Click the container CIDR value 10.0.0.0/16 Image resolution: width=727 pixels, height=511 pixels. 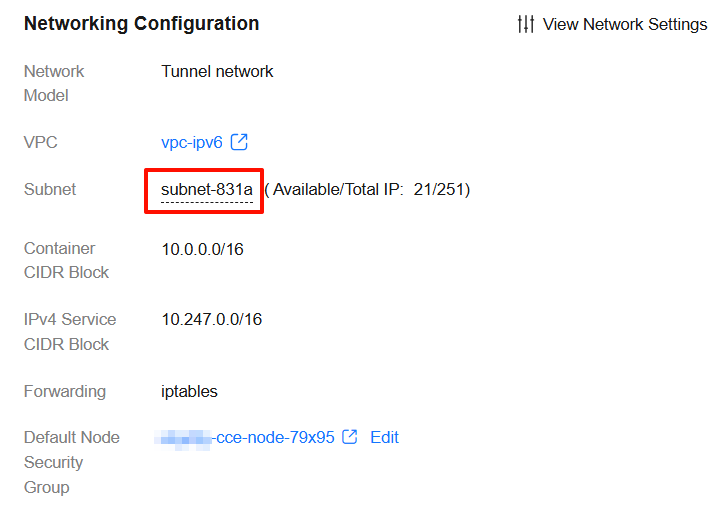[202, 249]
